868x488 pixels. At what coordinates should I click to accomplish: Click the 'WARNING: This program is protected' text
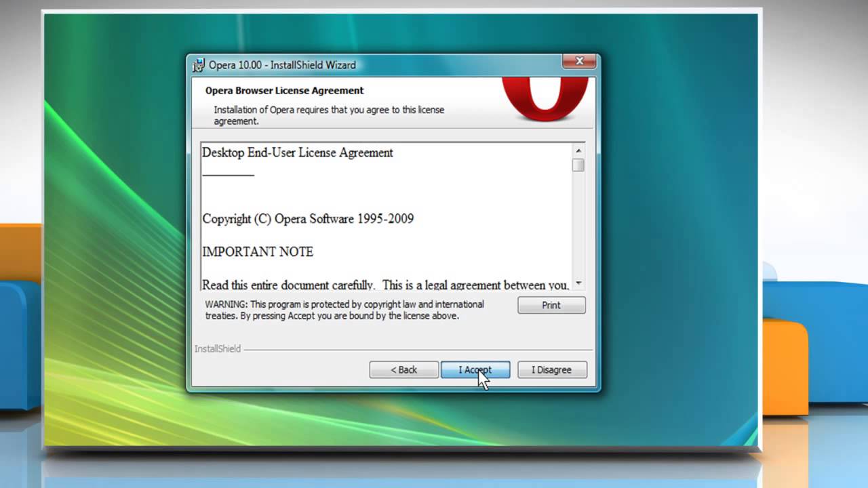click(344, 310)
